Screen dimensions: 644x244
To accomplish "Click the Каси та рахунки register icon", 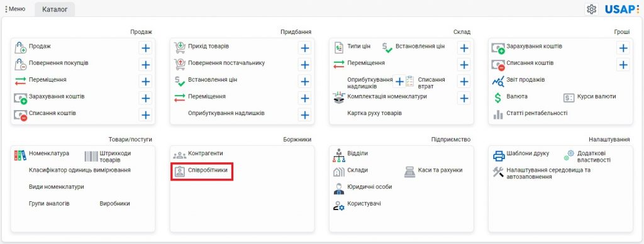I will point(410,172).
